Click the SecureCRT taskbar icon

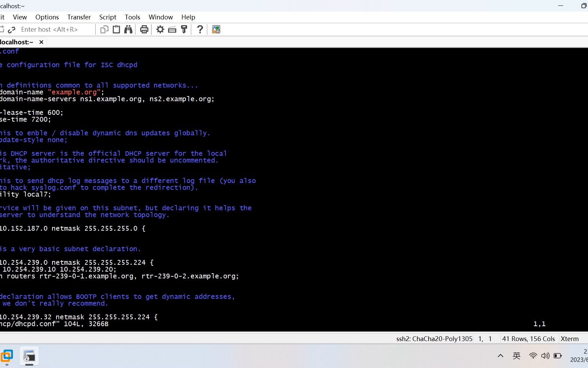(29, 356)
